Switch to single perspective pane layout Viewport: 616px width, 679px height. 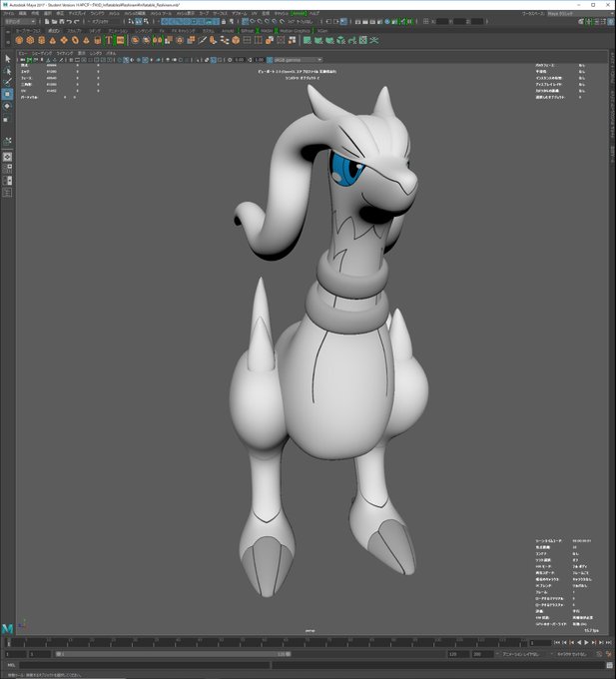point(7,157)
